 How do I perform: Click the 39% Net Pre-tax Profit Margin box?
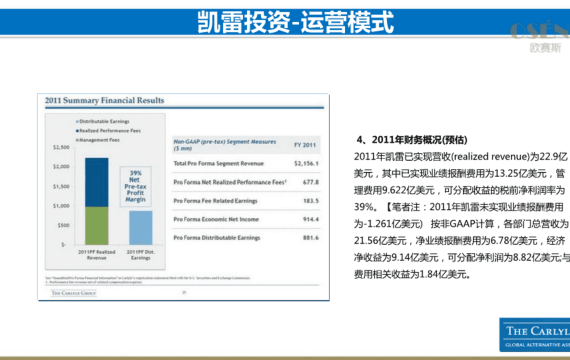tap(136, 186)
